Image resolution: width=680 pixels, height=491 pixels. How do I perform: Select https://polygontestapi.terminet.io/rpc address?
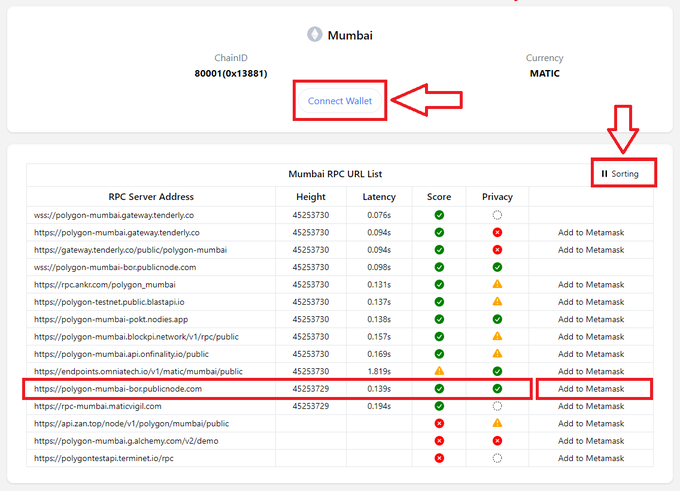104,458
